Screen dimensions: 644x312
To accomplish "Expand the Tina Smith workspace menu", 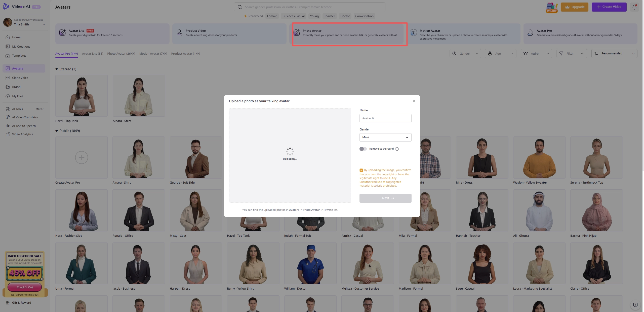I will pos(44,24).
